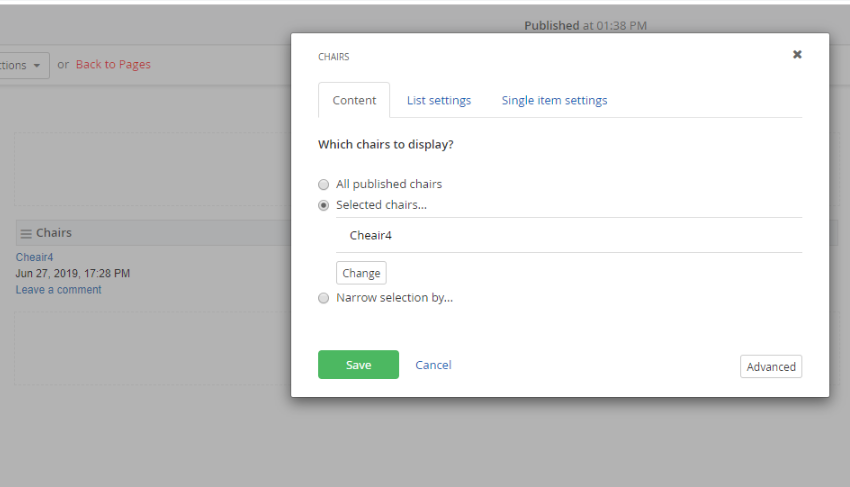The width and height of the screenshot is (850, 487).
Task: Switch to the Content tab
Action: coord(354,100)
